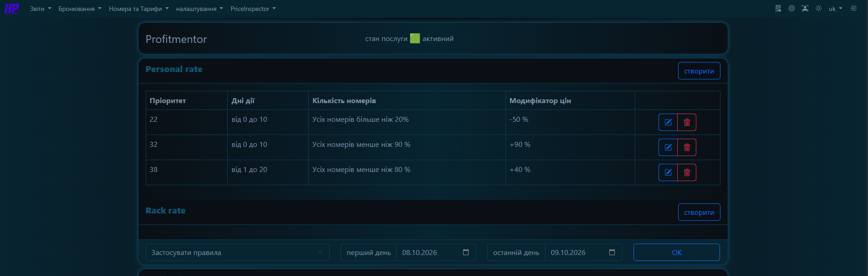This screenshot has width=868, height=276.
Task: Open the hotel building lock icon
Action: tap(778, 9)
